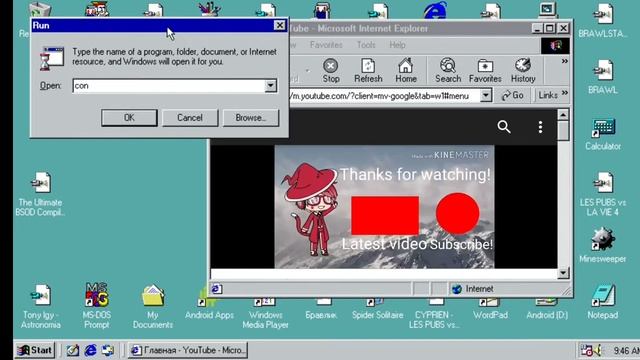Open the Browse button in Run dialog
Screen dimensions: 640x360
click(x=251, y=118)
